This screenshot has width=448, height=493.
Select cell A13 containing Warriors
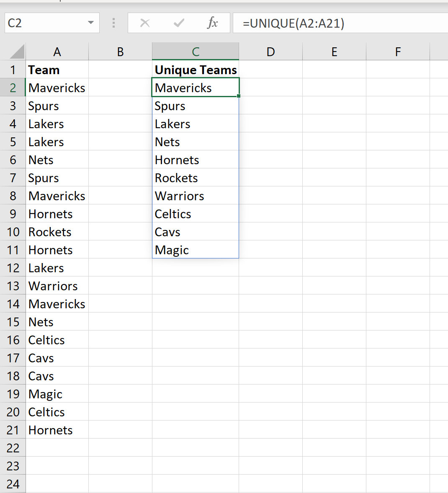pyautogui.click(x=57, y=286)
